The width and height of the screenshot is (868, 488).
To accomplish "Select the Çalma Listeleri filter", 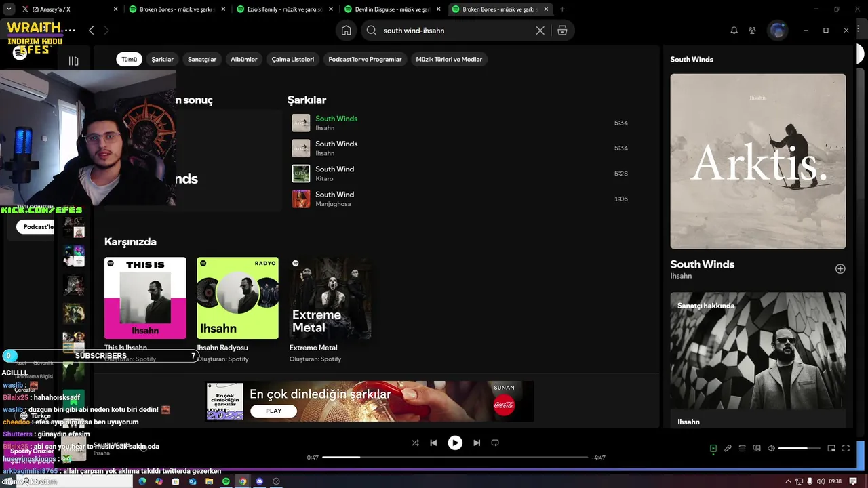I will [293, 59].
